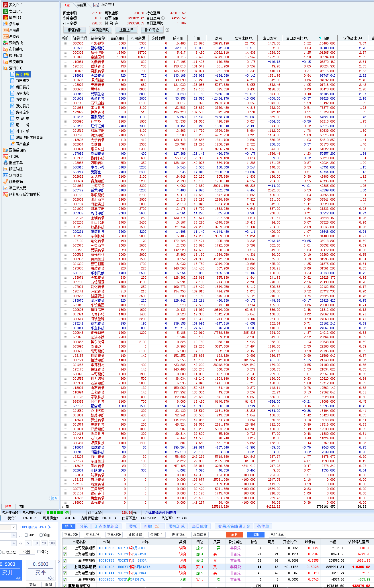This screenshot has height=588, width=374.
Task: Select 历史成交 in query tree
Action: pos(22,93)
